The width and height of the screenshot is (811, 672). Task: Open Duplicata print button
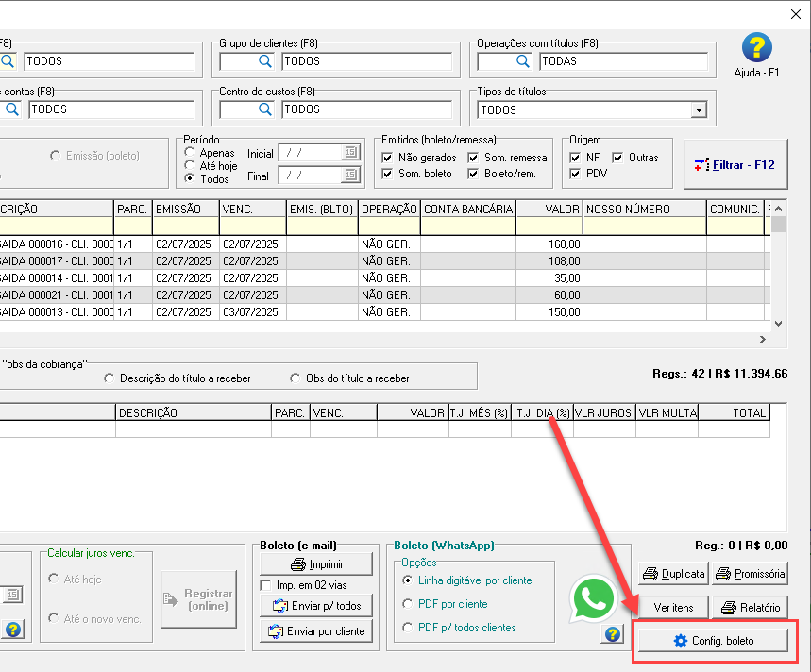(673, 574)
